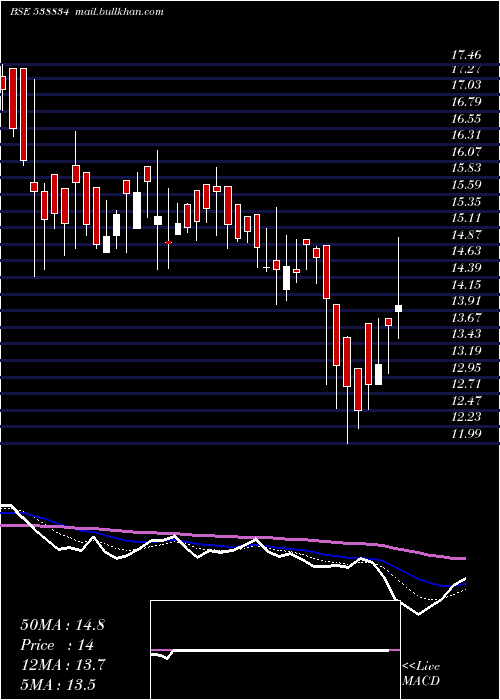
Task: Click the <<Live MACD label
Action: coord(421,674)
